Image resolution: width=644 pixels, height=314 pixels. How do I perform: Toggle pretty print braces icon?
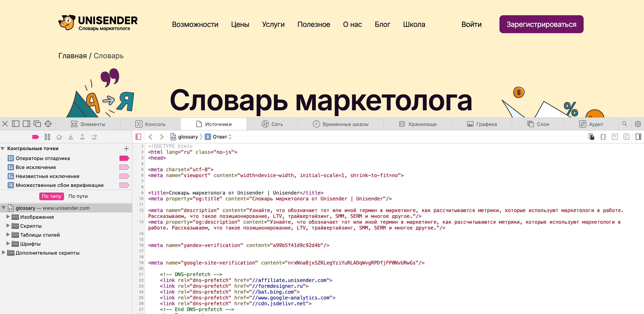pos(603,137)
